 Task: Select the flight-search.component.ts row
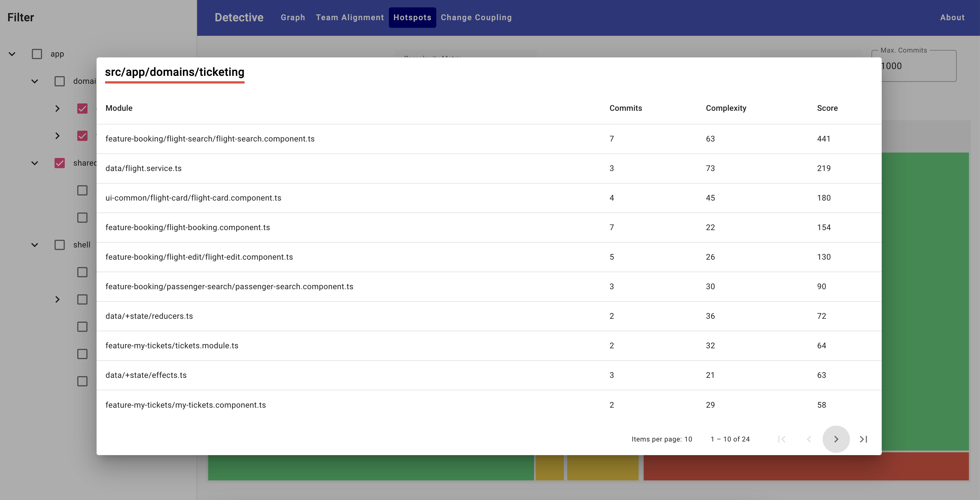(210, 139)
